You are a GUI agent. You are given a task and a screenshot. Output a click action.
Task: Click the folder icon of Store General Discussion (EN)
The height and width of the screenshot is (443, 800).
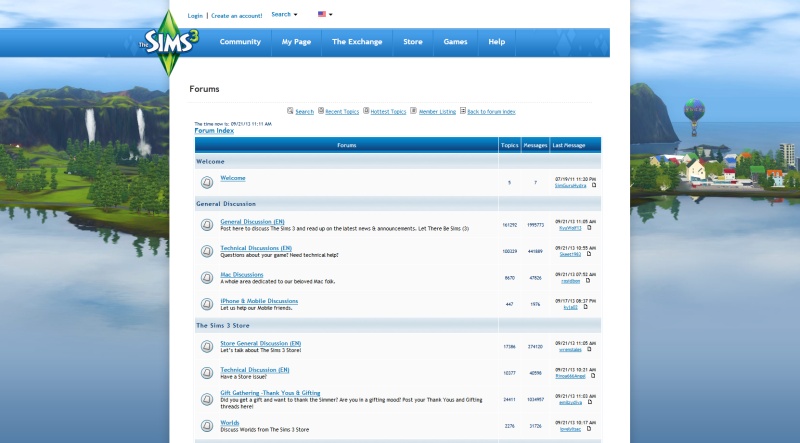pyautogui.click(x=207, y=347)
